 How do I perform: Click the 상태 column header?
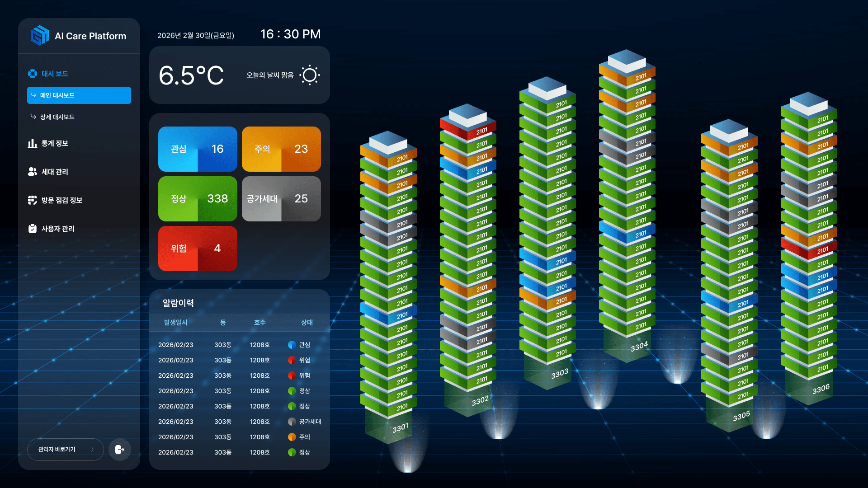point(307,323)
